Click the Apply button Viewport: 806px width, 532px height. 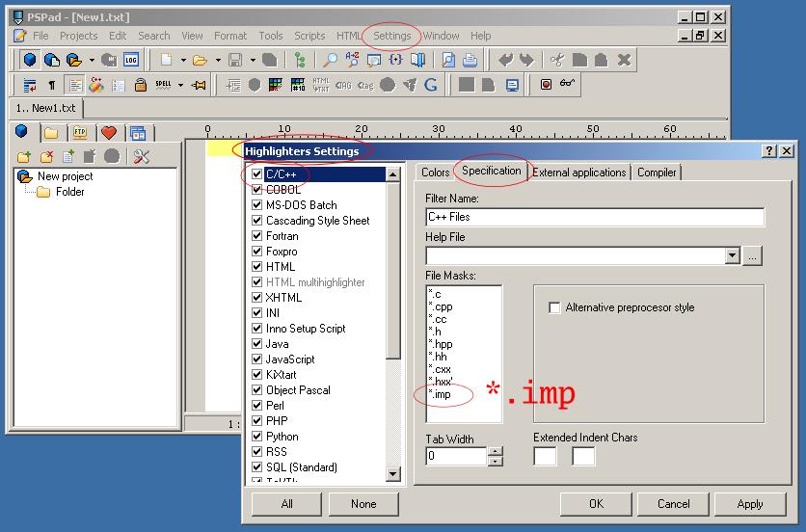pyautogui.click(x=750, y=504)
